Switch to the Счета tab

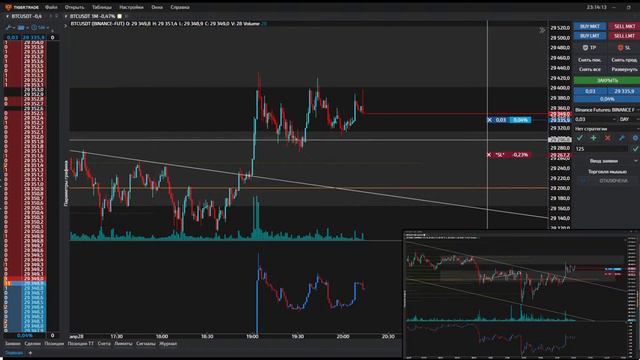tap(104, 344)
